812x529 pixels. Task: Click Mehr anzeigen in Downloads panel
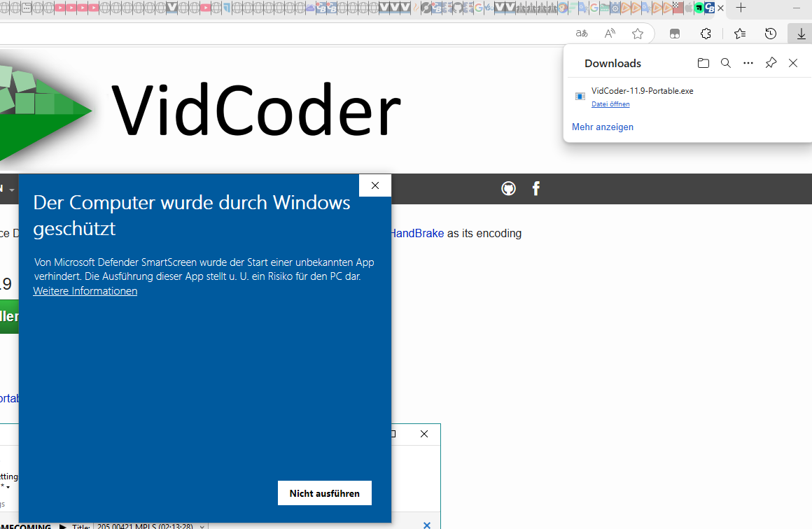602,127
